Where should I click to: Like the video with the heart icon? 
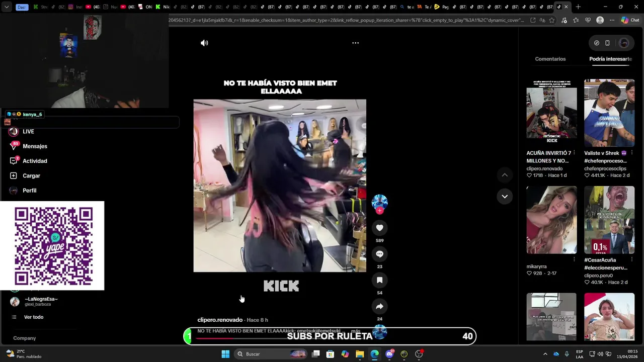pos(379,228)
